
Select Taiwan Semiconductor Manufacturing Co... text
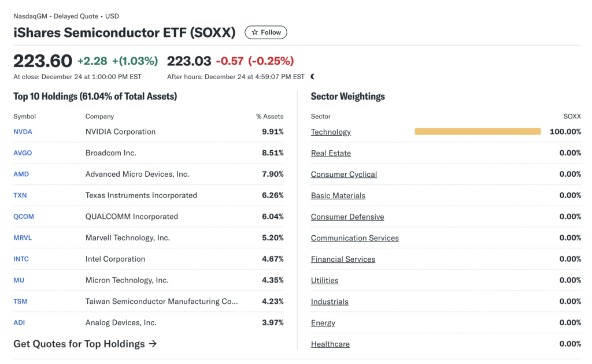coord(162,302)
